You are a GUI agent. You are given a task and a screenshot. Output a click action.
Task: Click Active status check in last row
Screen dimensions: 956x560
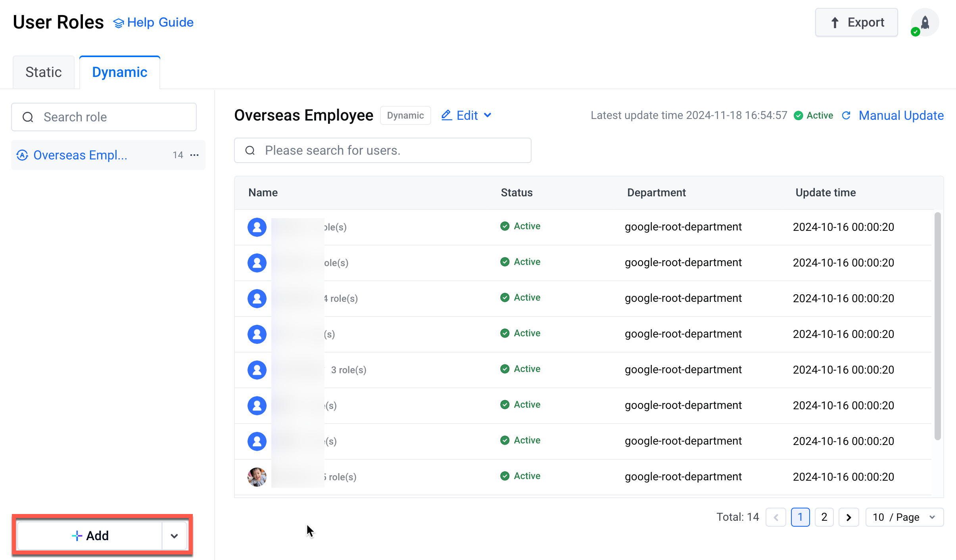coord(505,476)
